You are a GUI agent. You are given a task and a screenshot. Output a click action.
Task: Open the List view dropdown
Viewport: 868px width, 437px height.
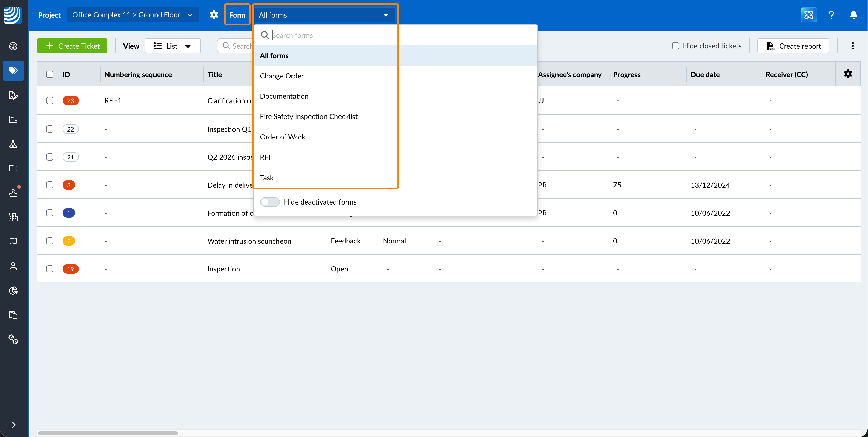click(173, 46)
